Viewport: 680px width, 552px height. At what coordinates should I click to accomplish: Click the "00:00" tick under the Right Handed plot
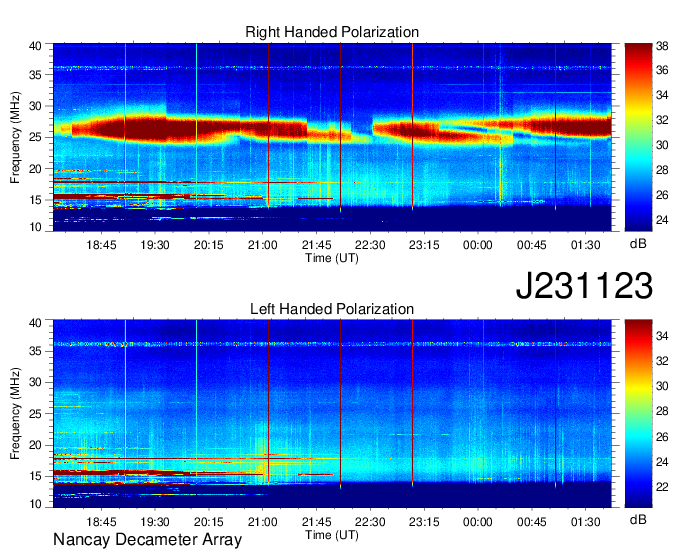pos(478,245)
